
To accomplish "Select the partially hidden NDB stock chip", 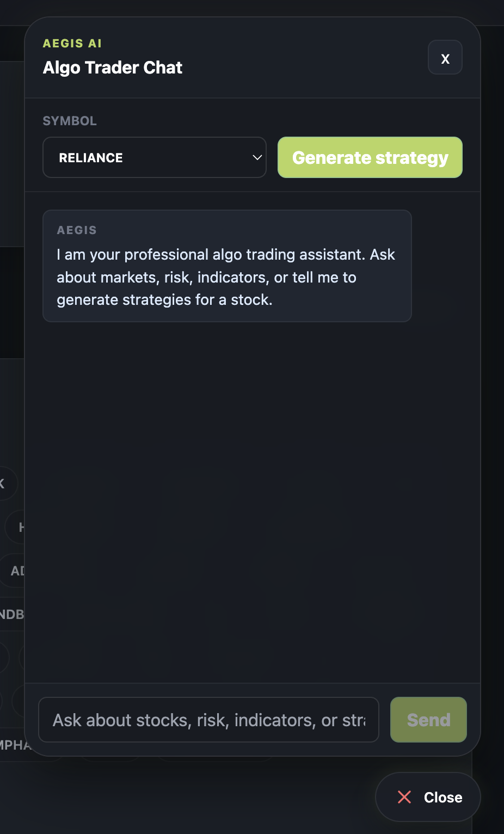I will (x=12, y=614).
